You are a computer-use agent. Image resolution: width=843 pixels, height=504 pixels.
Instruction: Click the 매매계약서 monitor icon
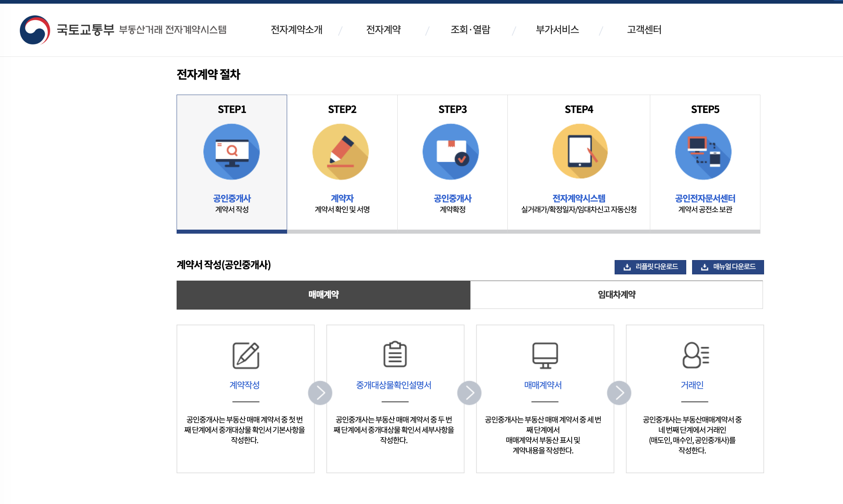click(x=545, y=355)
